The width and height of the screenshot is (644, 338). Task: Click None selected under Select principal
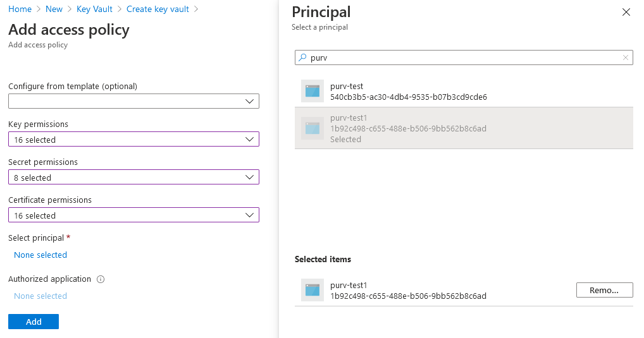[40, 255]
